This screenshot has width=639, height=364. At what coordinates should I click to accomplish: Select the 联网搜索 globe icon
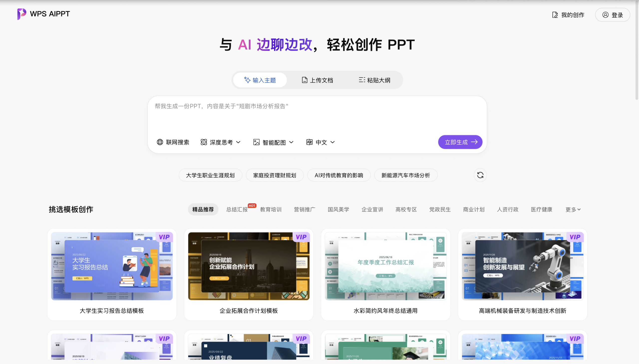click(160, 142)
